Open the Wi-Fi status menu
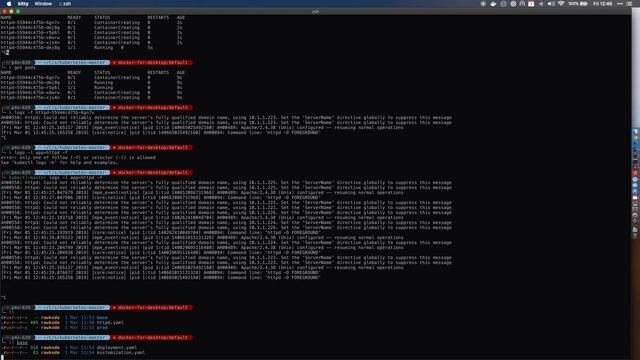This screenshot has width=640, height=360. (x=561, y=4)
